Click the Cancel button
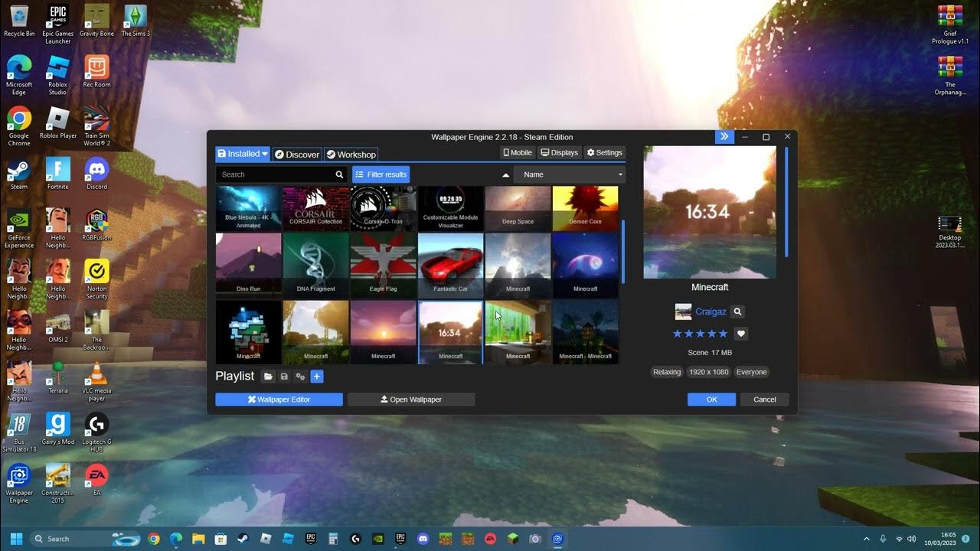 pyautogui.click(x=765, y=399)
